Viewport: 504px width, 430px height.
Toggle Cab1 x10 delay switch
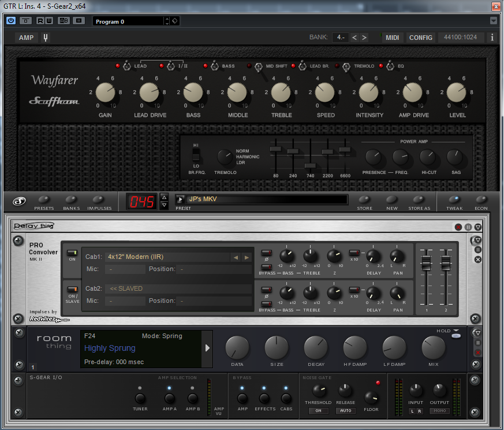pos(354,253)
